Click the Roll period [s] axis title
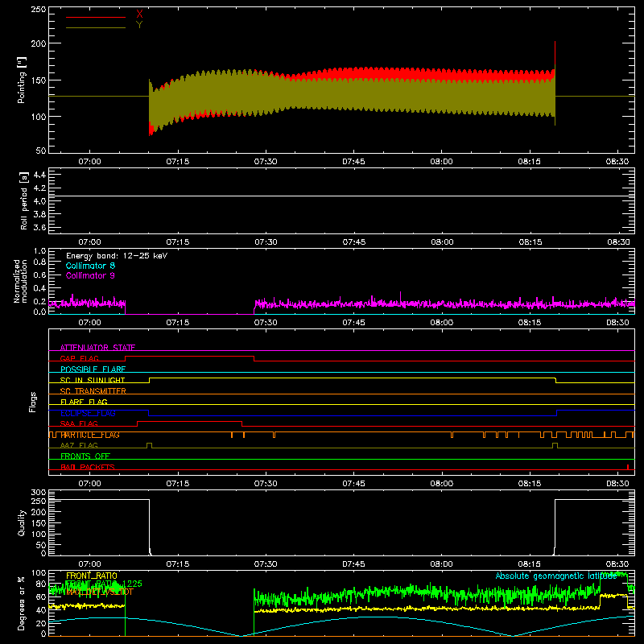Viewport: 644px width, 644px height. pos(24,200)
